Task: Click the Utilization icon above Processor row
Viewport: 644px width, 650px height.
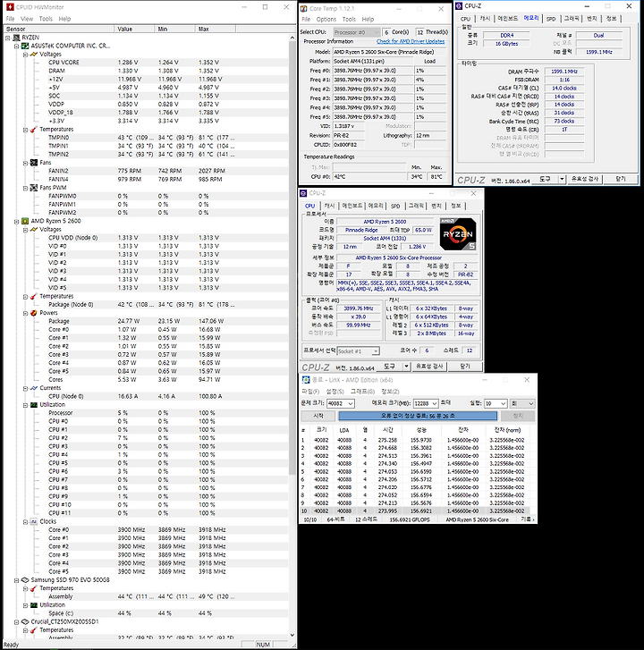Action: [34, 405]
